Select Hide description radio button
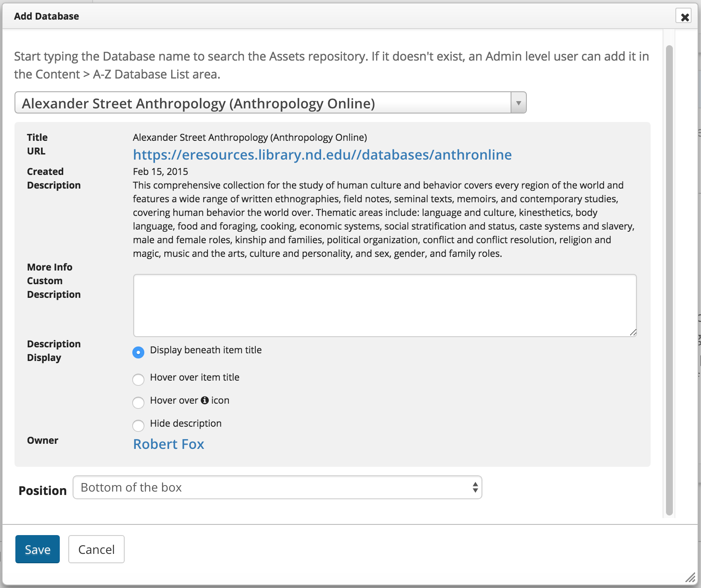Viewport: 701px width, 588px height. click(138, 426)
